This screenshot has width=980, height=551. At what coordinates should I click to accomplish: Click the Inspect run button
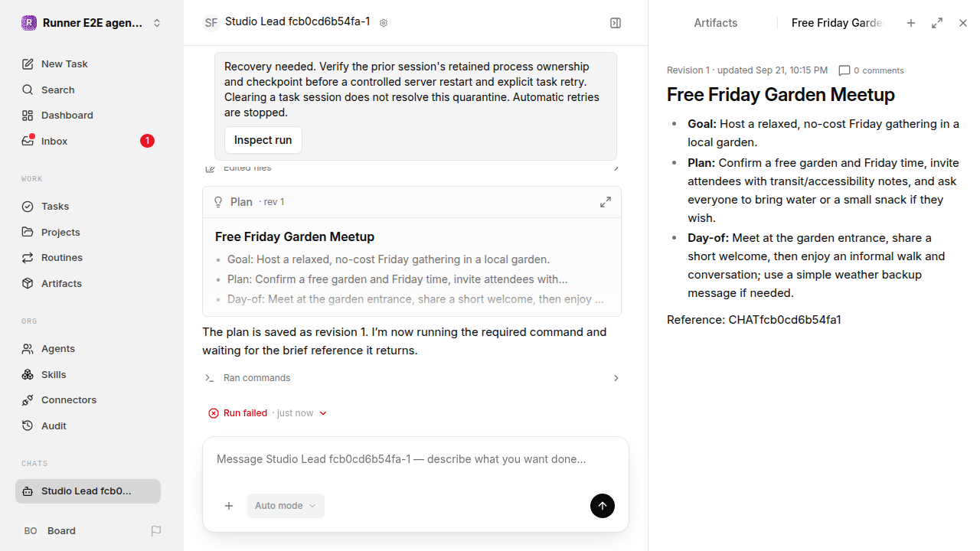tap(263, 140)
